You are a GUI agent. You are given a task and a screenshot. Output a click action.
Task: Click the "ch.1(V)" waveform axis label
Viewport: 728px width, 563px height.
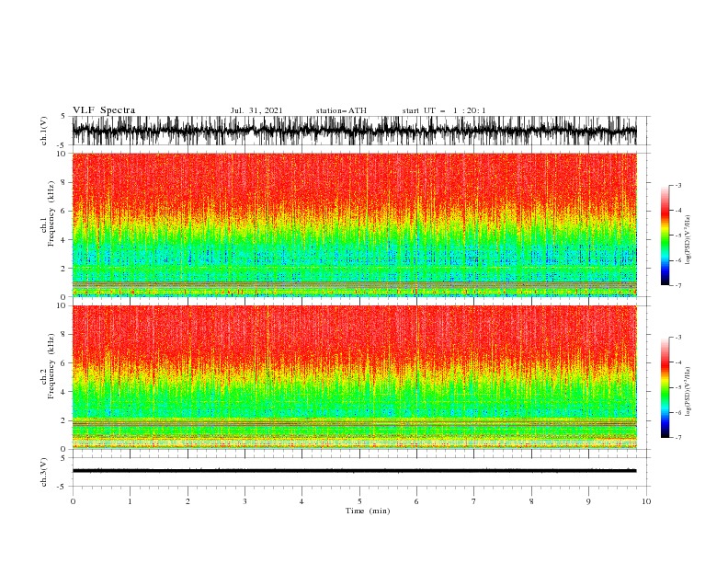pyautogui.click(x=44, y=131)
